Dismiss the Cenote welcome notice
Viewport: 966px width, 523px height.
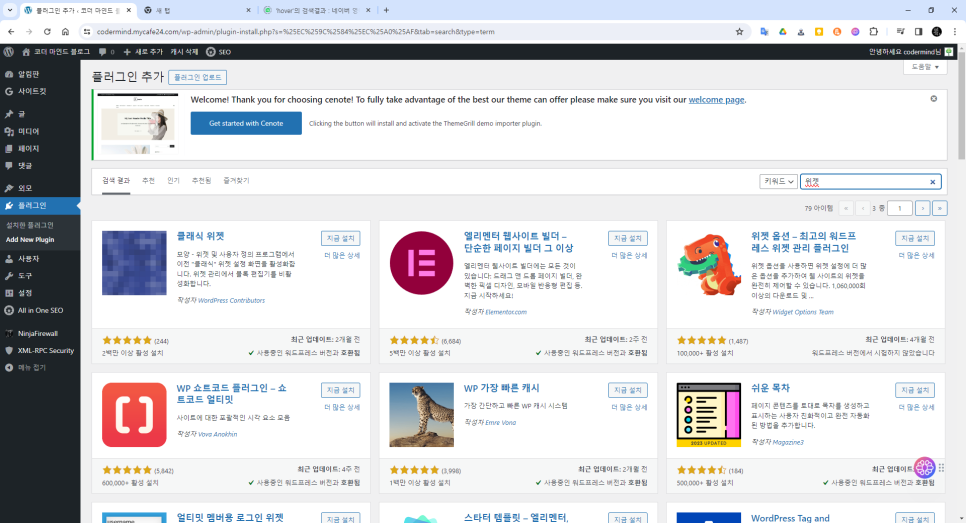(933, 99)
